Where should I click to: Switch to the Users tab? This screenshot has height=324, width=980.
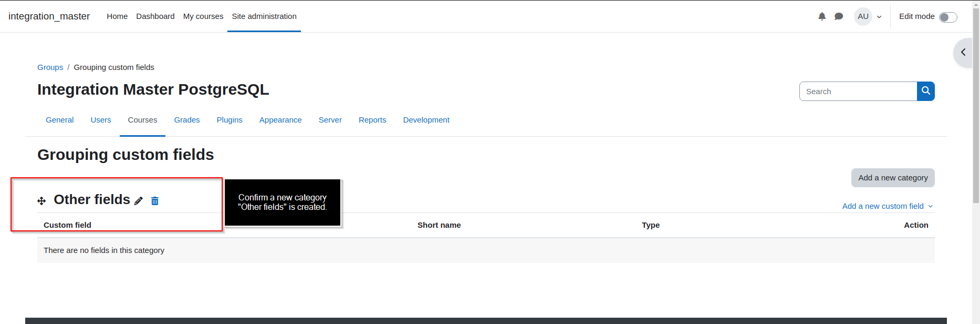[x=101, y=120]
